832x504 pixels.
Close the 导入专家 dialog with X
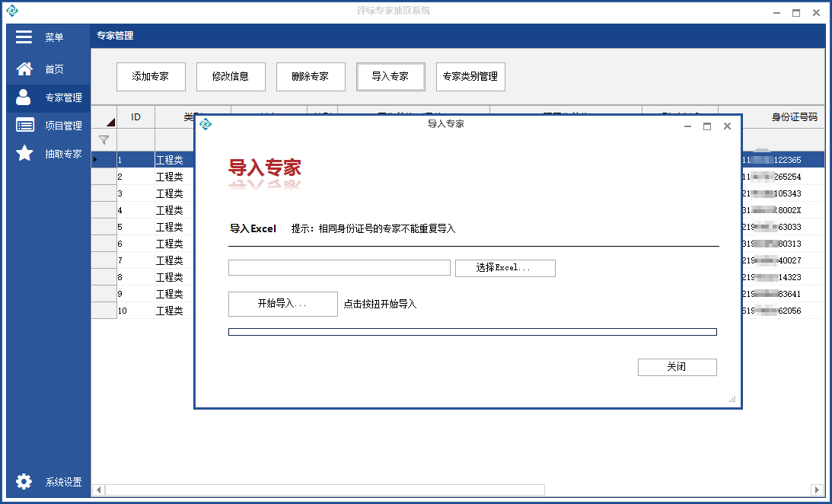pos(727,126)
